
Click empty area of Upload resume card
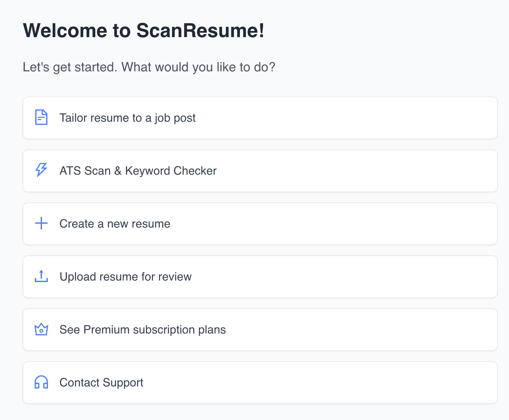[339, 277]
